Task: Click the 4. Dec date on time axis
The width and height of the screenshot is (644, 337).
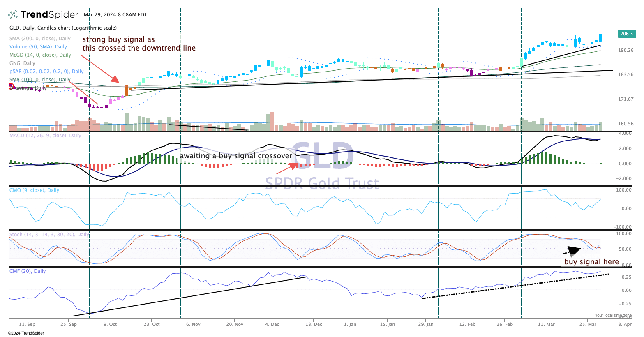Action: tap(272, 324)
